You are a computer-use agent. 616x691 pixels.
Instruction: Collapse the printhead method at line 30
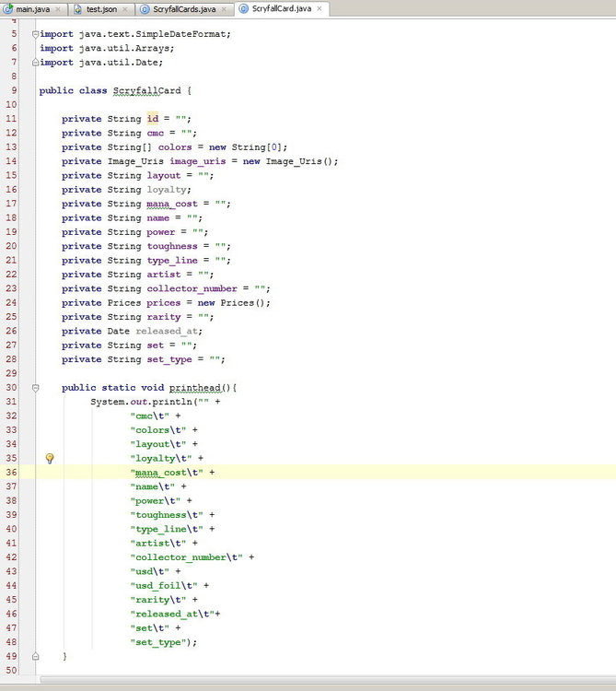[35, 388]
